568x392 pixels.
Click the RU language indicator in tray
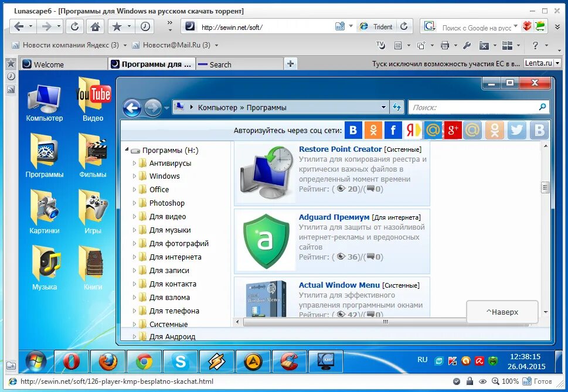[423, 360]
